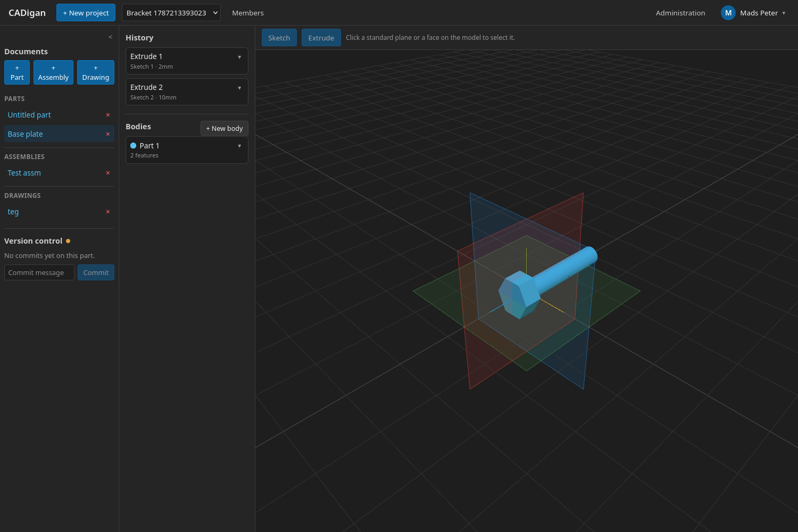Create a new project

click(x=86, y=13)
